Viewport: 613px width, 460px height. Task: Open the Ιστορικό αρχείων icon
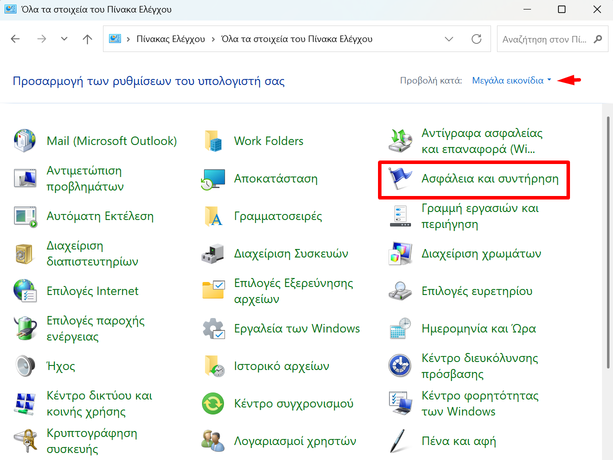(214, 366)
